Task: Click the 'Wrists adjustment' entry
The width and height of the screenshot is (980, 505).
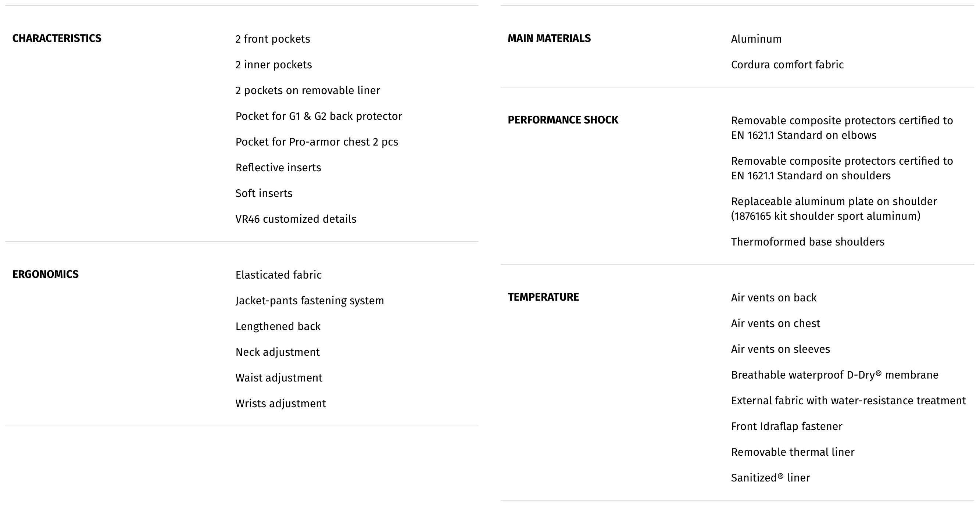Action: 280,404
